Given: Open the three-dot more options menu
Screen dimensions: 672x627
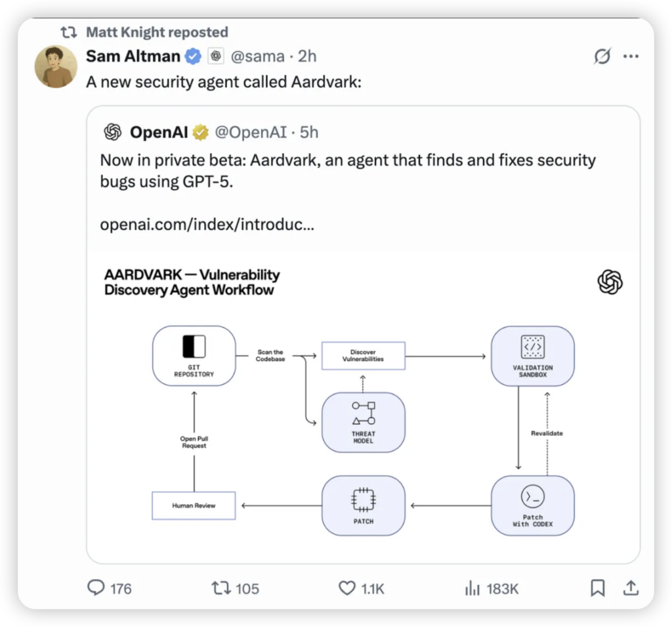Looking at the screenshot, I should tap(631, 57).
